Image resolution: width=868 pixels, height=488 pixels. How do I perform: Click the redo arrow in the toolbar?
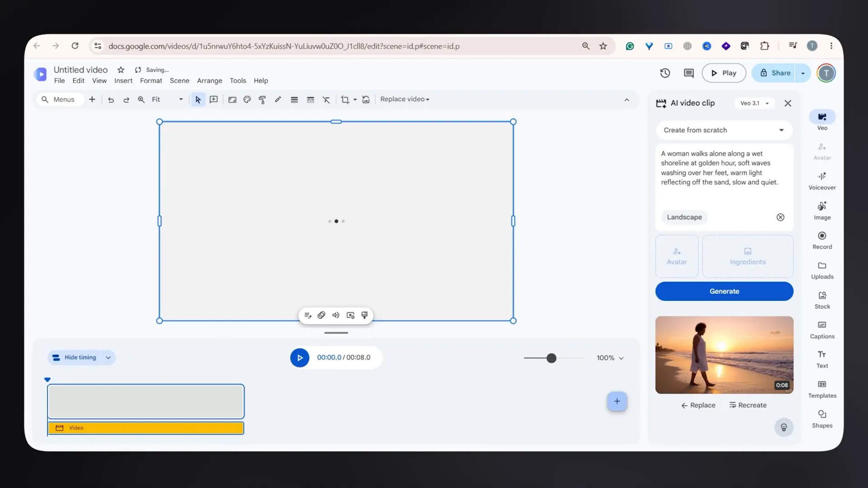coord(126,100)
